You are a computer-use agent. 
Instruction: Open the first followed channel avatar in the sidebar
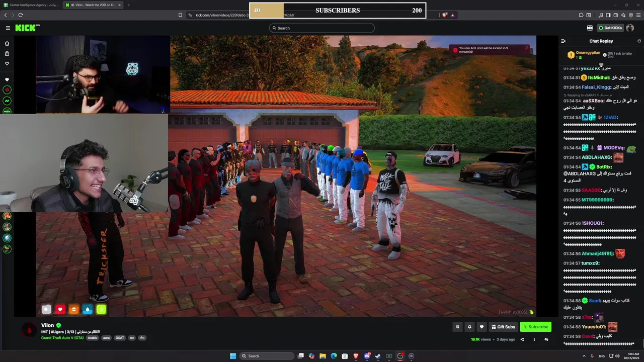pos(7,89)
